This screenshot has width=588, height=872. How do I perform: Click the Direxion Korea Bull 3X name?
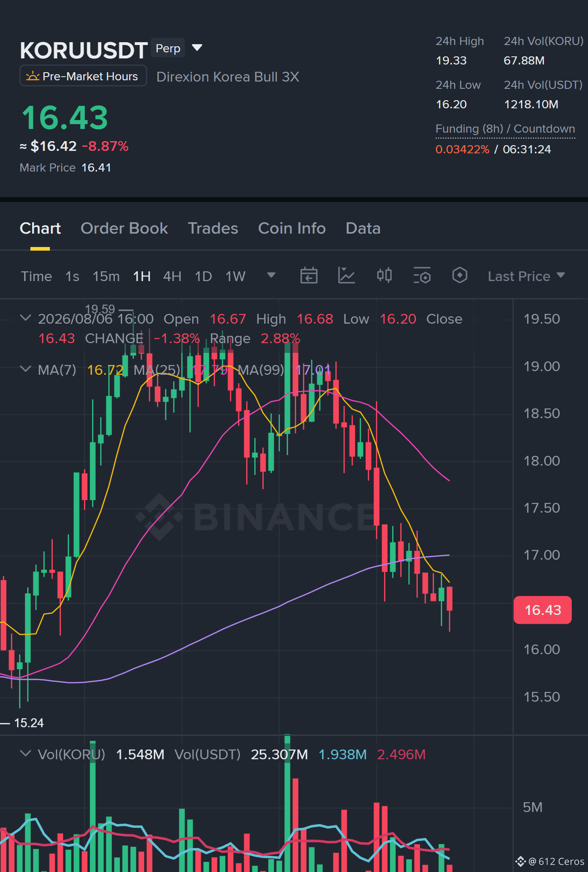click(228, 77)
